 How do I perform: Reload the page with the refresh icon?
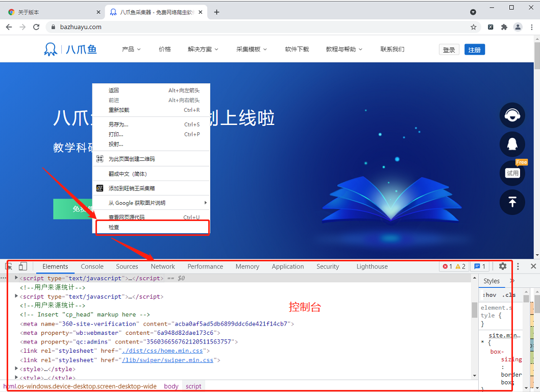pos(36,27)
